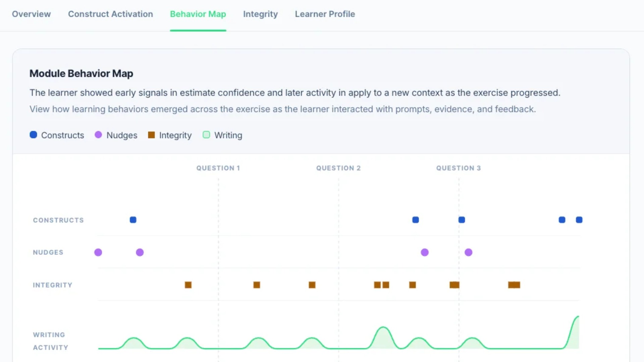Toggle the Writing legend item
Screen dimensions: 644x362
[222, 135]
